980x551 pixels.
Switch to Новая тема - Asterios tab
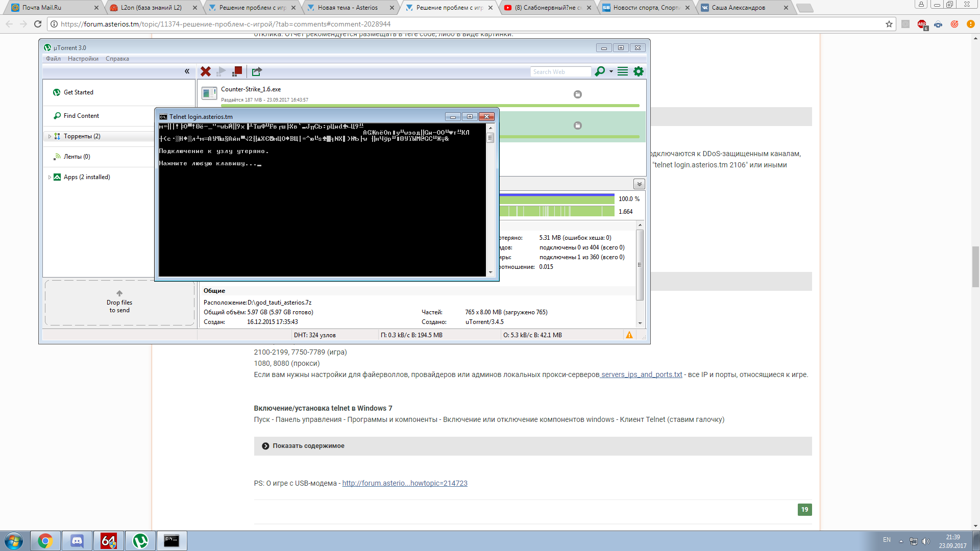[x=350, y=8]
